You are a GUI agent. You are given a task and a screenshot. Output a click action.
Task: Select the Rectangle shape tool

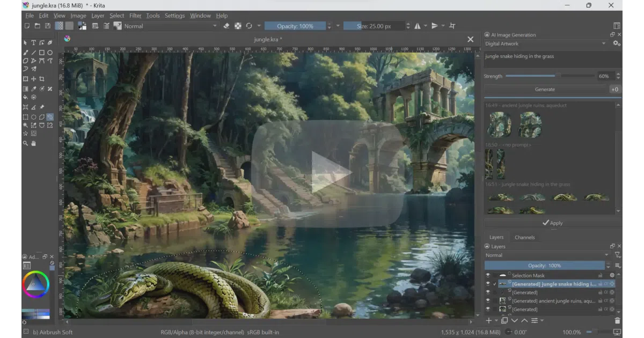tap(41, 53)
